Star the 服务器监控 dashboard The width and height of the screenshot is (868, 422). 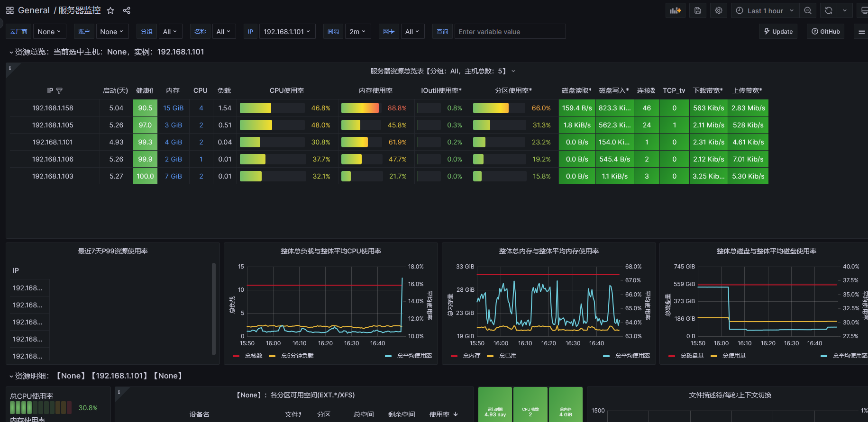[x=110, y=10]
